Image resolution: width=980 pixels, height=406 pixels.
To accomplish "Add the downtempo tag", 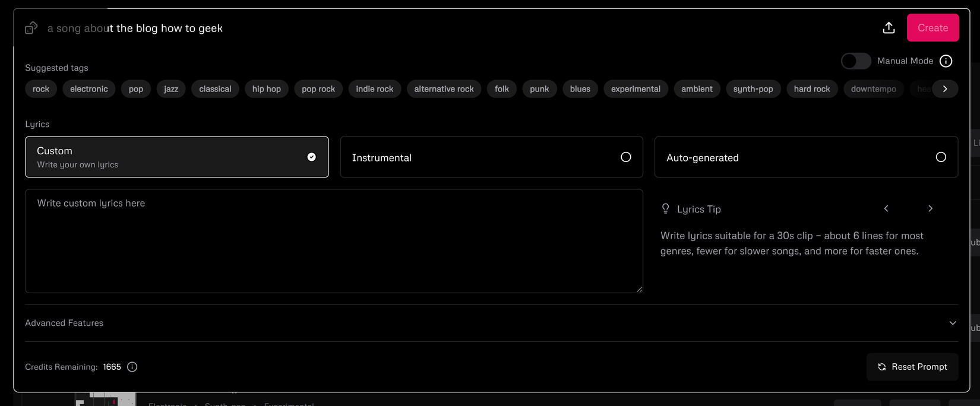I will [x=874, y=89].
